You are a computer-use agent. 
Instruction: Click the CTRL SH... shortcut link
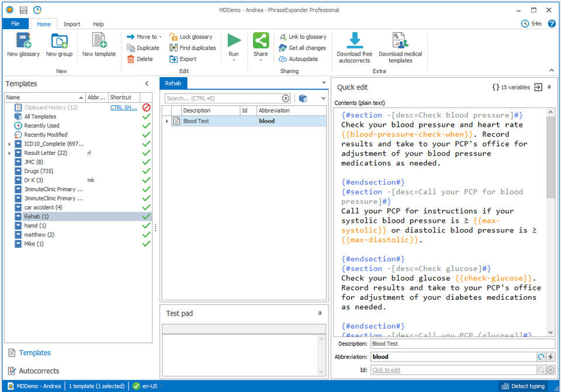tap(122, 107)
